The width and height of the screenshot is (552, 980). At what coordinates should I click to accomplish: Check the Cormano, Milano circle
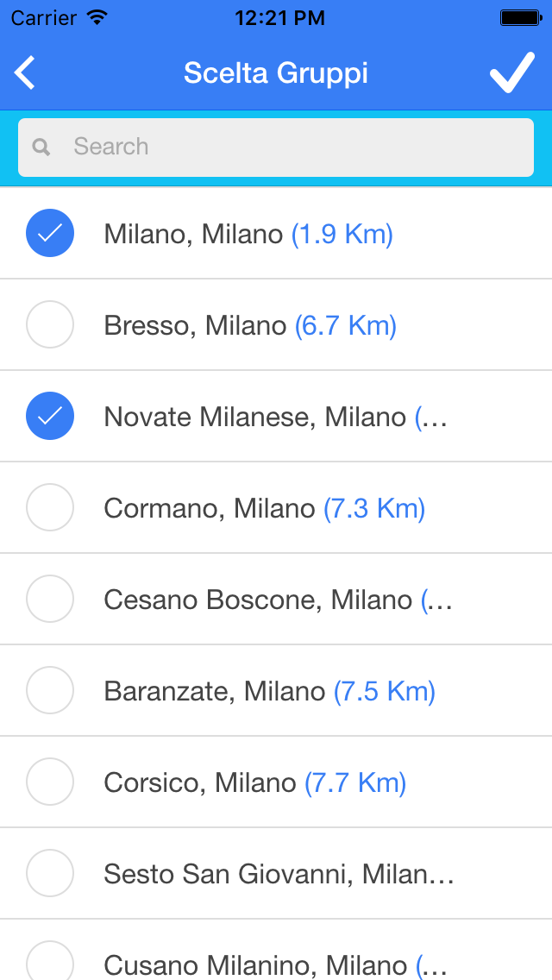[50, 507]
